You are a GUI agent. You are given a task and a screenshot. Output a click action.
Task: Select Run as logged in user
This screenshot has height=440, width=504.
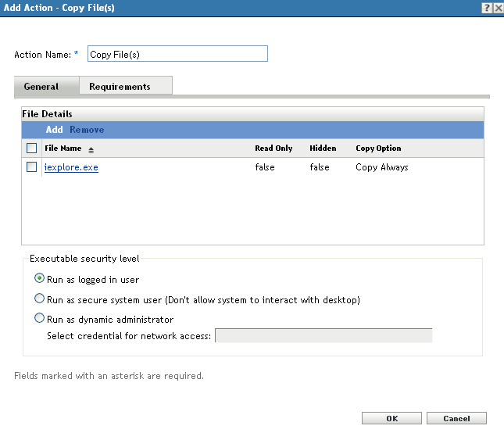pyautogui.click(x=39, y=278)
